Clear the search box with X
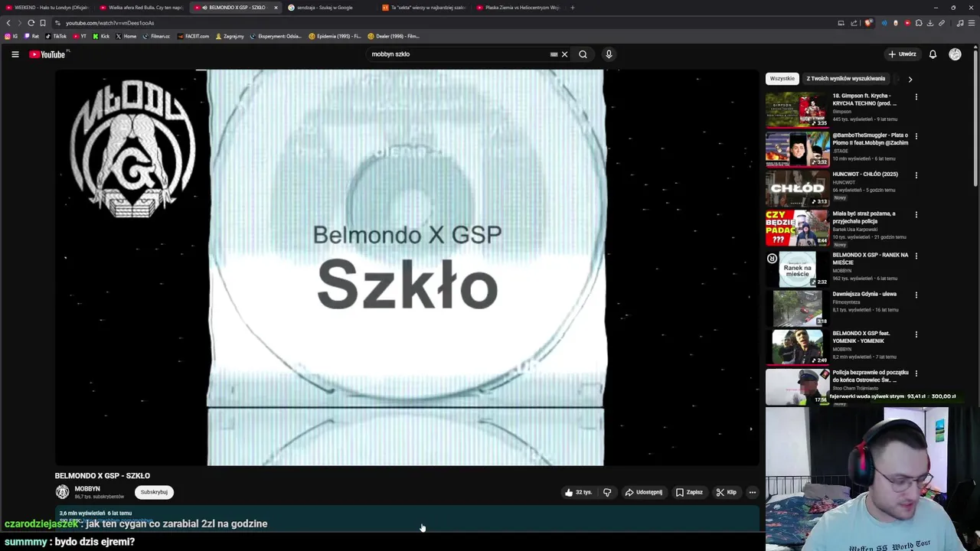This screenshot has width=980, height=551. coord(564,54)
